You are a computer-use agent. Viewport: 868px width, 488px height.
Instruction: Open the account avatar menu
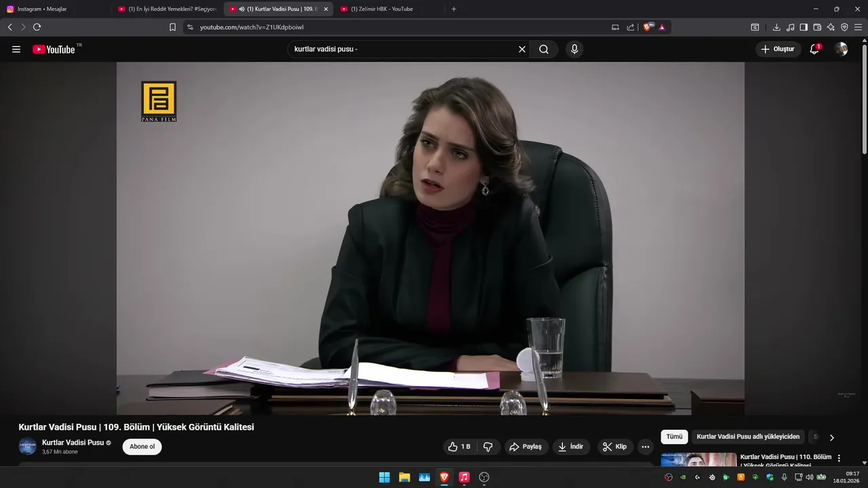pyautogui.click(x=841, y=49)
